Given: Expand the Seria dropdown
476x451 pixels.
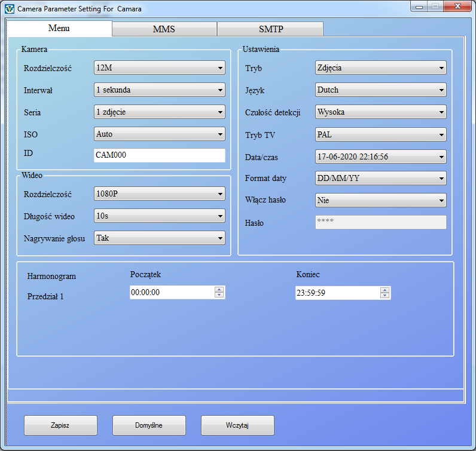Looking at the screenshot, I should (x=160, y=112).
